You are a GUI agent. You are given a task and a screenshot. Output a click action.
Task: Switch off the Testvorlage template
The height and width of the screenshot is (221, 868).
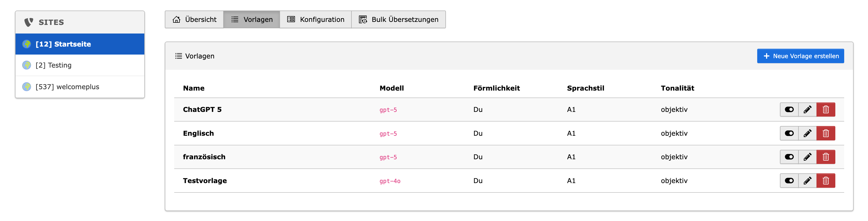coord(789,181)
